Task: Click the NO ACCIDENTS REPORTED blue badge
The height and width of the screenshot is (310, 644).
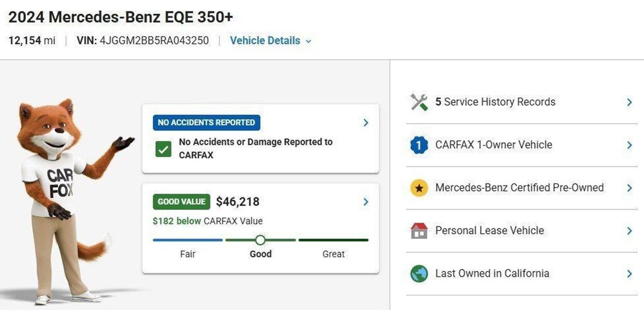Action: coord(206,123)
